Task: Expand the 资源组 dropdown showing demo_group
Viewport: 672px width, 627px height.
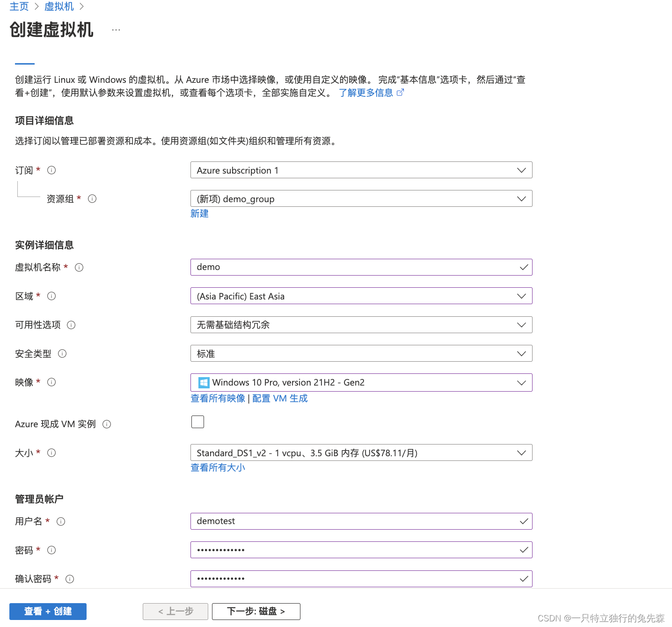Action: click(x=361, y=198)
